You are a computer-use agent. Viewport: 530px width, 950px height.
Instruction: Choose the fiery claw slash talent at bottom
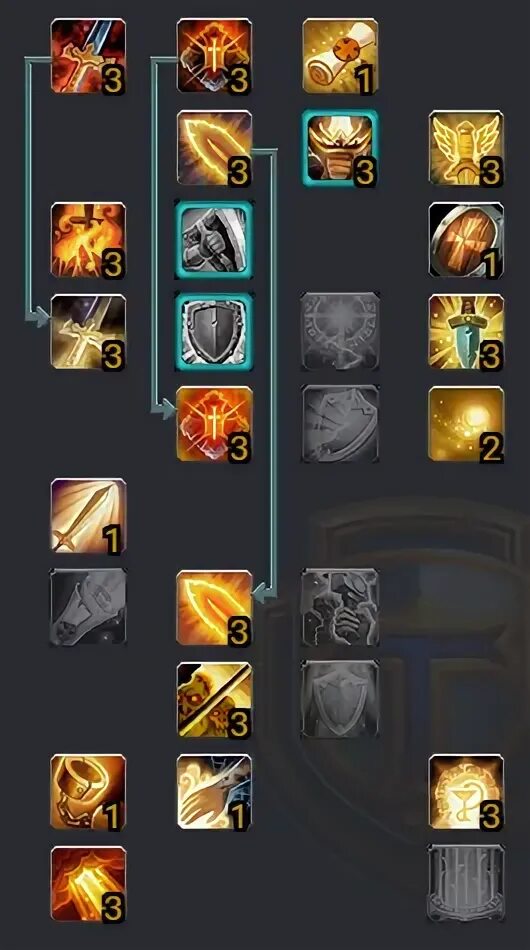[88, 884]
